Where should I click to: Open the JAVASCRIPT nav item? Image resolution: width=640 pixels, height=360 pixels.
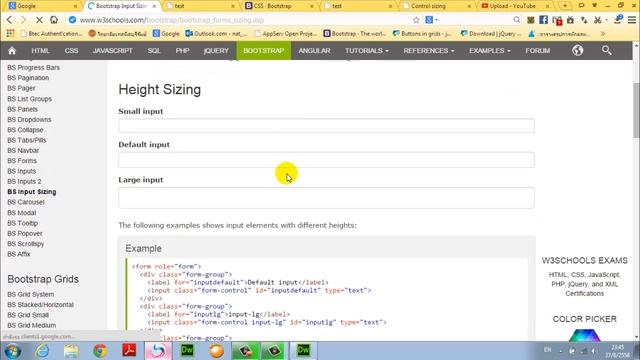coord(113,51)
